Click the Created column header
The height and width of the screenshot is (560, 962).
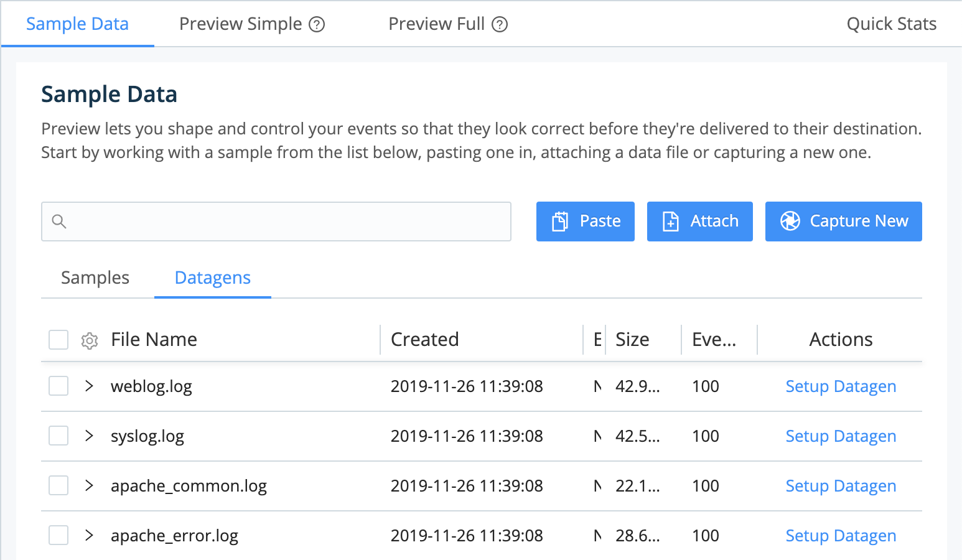[x=425, y=339]
